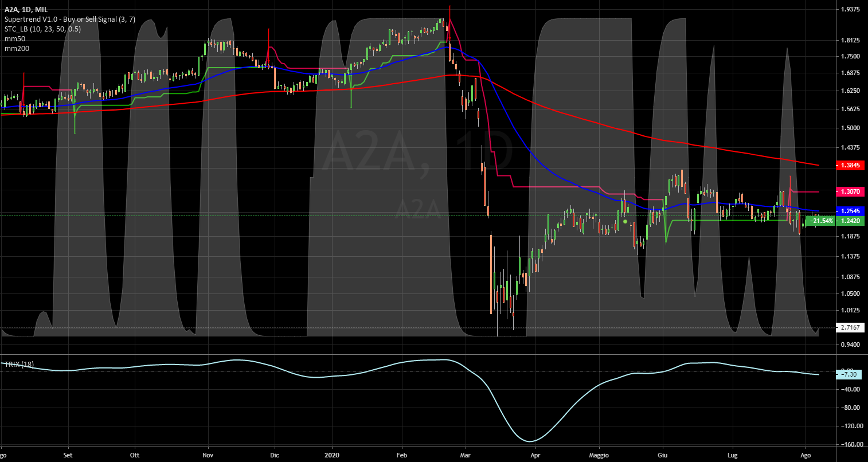Click the 1.0125 price axis tick
The height and width of the screenshot is (462, 868).
click(x=849, y=310)
